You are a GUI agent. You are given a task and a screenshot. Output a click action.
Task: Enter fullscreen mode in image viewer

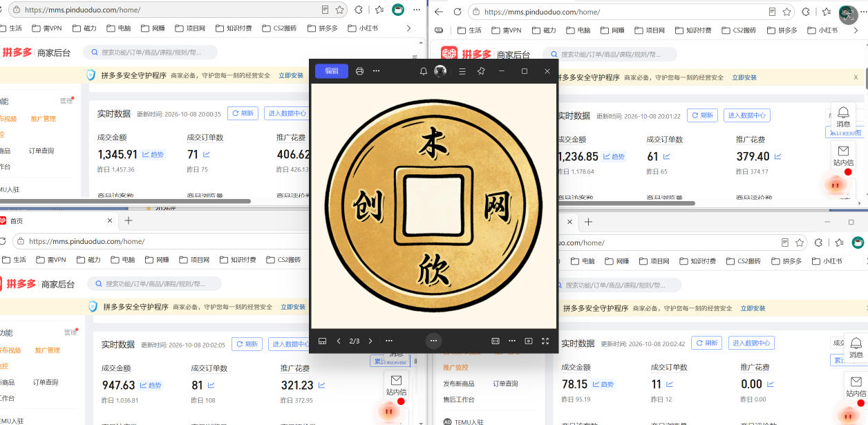click(545, 341)
